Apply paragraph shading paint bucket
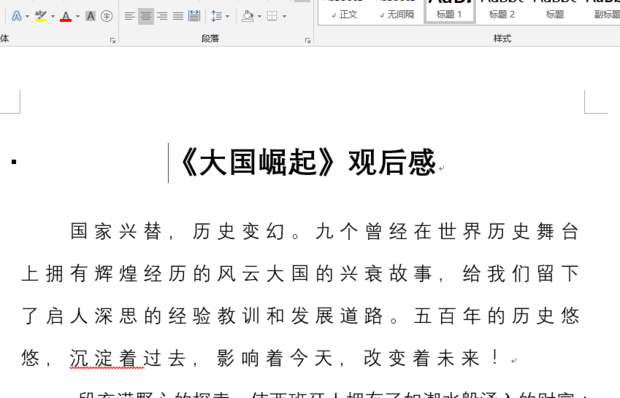 248,16
